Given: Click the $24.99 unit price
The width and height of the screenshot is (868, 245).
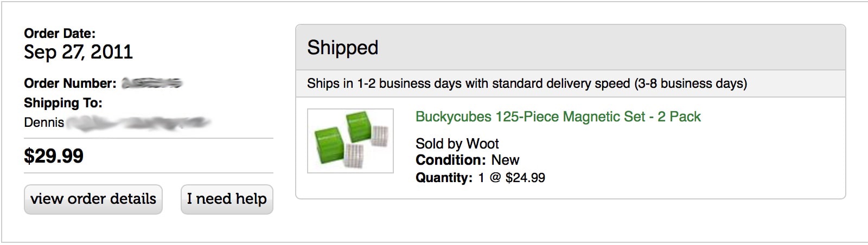Looking at the screenshot, I should [x=525, y=178].
